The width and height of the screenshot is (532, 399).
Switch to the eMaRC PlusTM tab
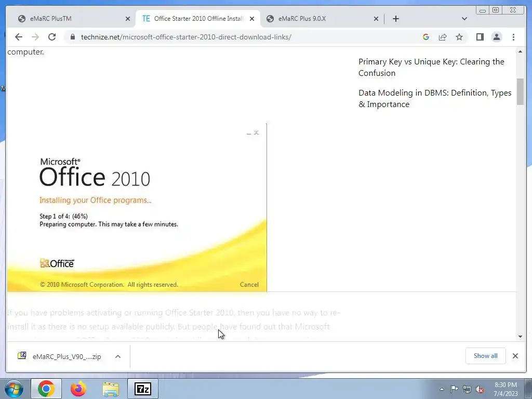pyautogui.click(x=71, y=19)
